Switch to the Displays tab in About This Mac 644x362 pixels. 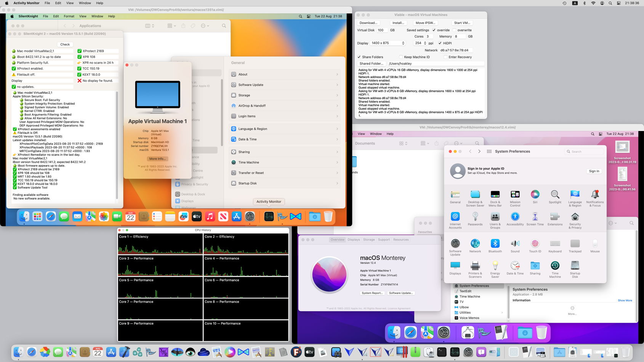pos(354,239)
